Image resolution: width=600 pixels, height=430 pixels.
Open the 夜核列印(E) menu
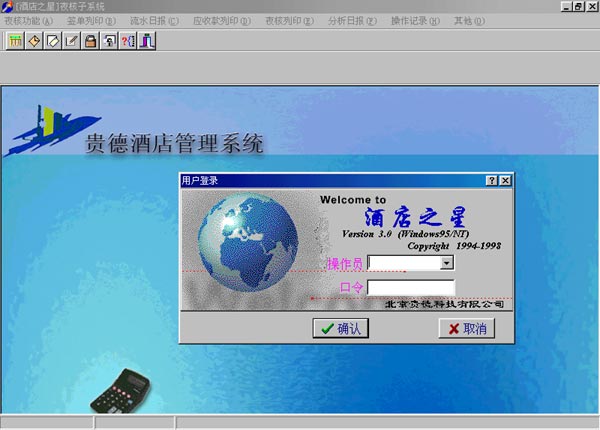[290, 21]
